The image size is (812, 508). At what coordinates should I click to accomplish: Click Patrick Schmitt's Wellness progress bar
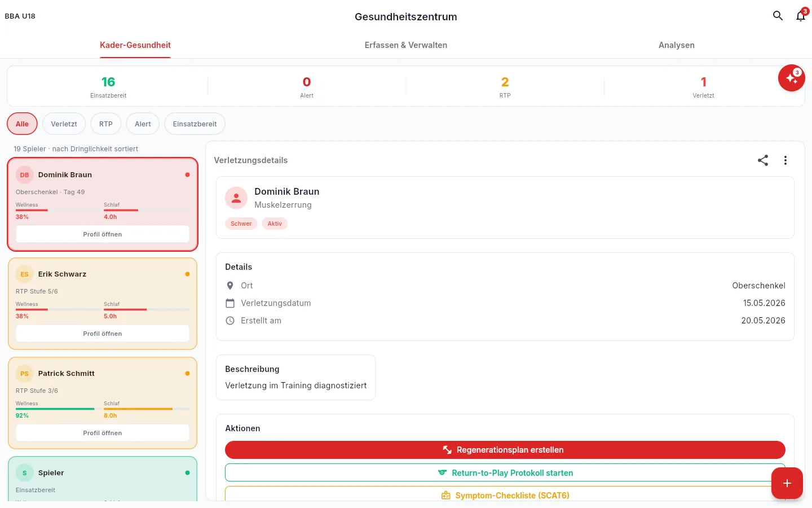click(x=59, y=409)
